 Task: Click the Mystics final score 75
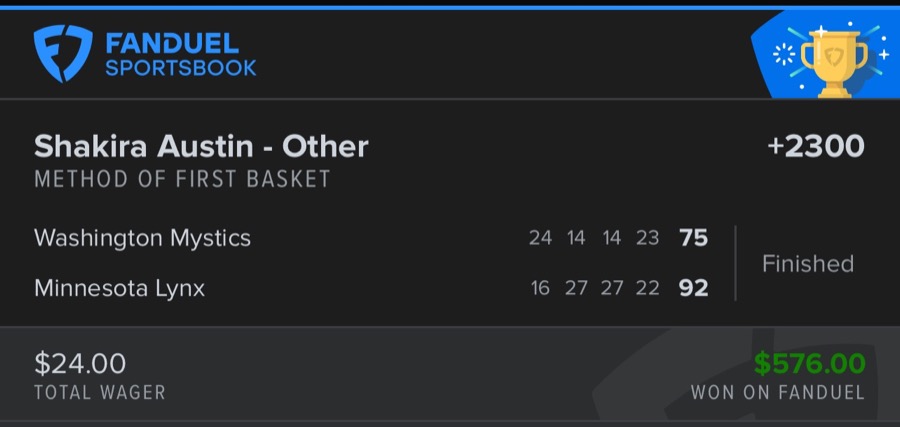[693, 238]
